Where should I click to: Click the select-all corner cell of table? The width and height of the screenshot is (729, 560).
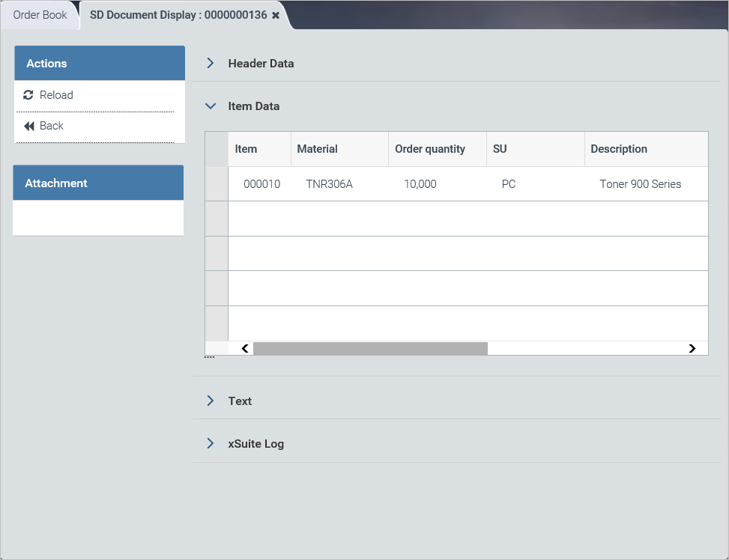click(217, 149)
